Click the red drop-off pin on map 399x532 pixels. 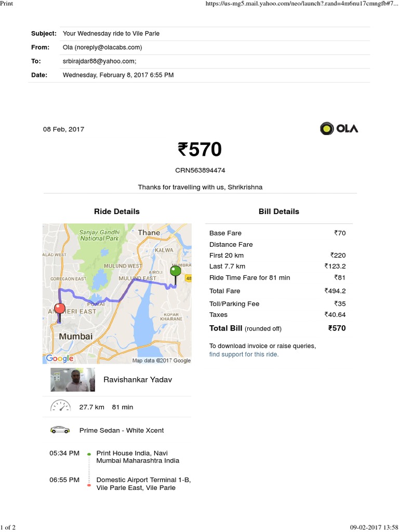point(60,309)
